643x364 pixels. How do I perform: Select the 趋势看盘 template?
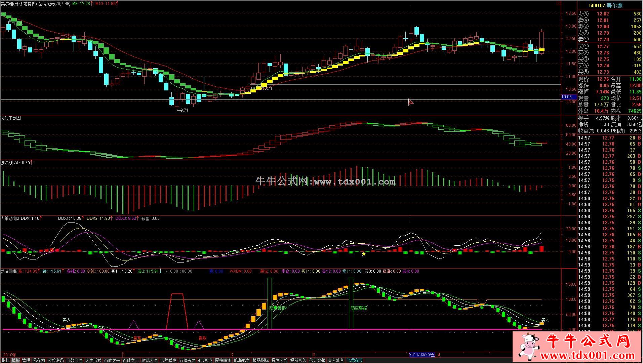pos(168,360)
